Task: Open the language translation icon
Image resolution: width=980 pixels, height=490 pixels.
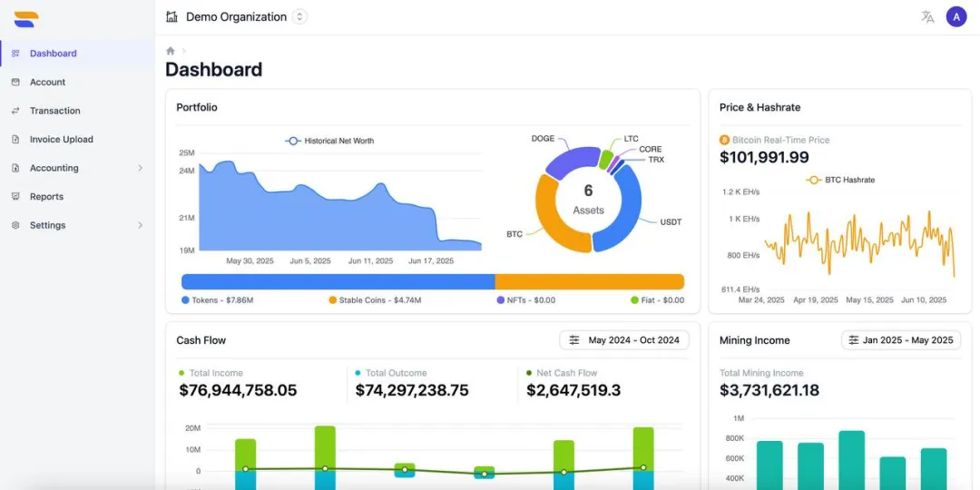Action: coord(927,16)
